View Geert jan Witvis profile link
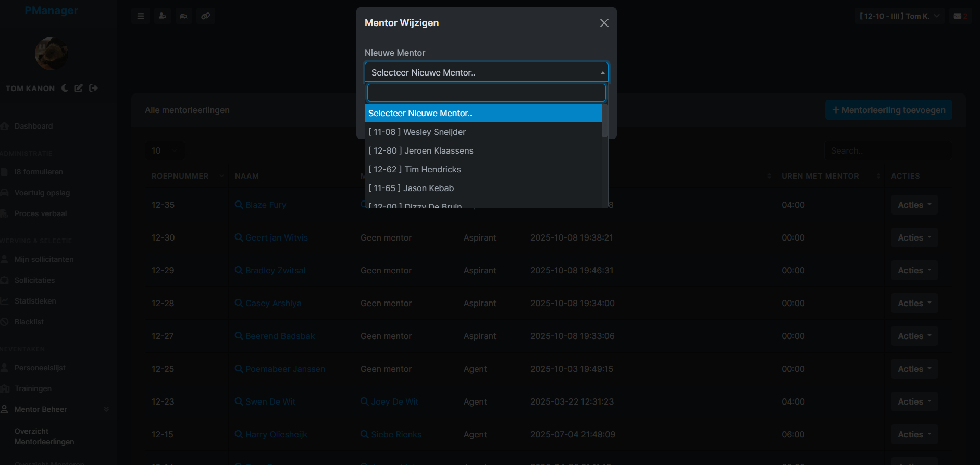The height and width of the screenshot is (465, 980). [x=271, y=237]
